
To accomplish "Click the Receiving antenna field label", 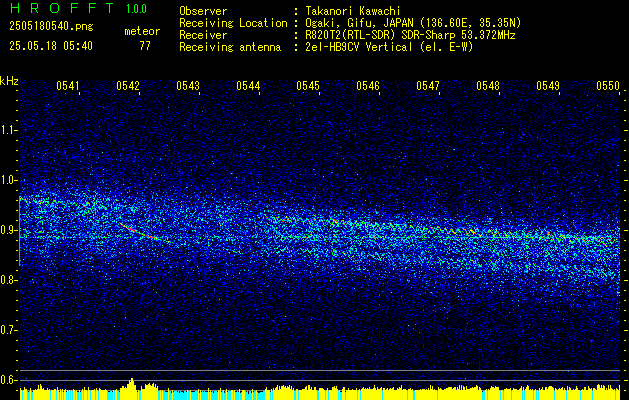I will tap(230, 47).
